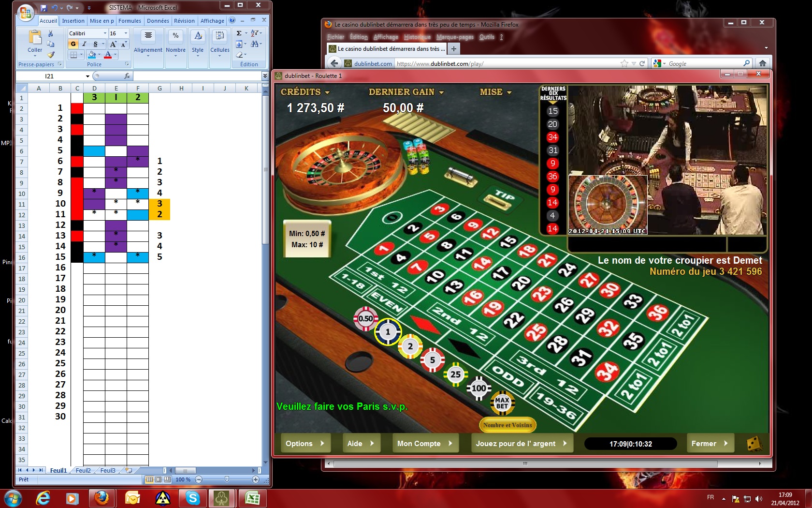Open the Calibri font name dropdown
The width and height of the screenshot is (812, 508).
pyautogui.click(x=105, y=33)
